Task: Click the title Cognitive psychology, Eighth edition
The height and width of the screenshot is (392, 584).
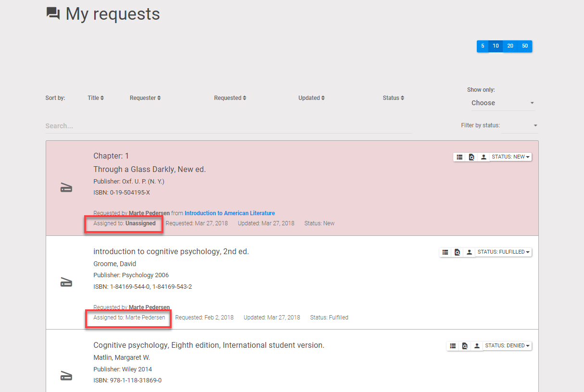Action: click(209, 345)
